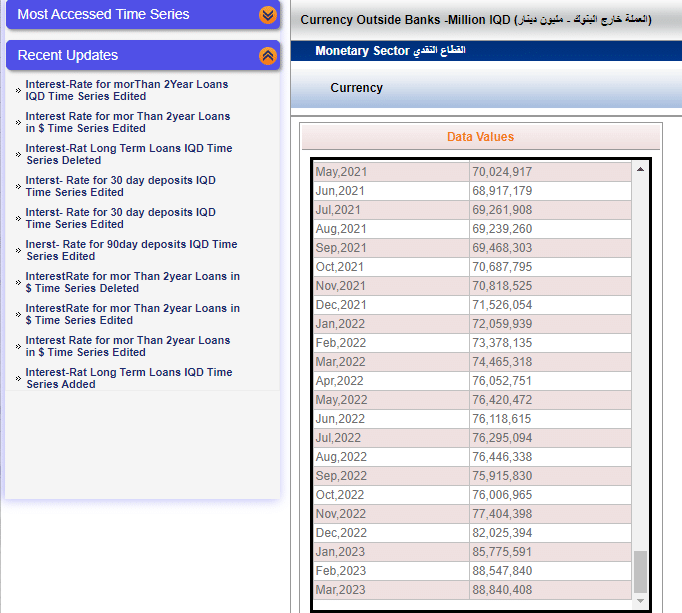The height and width of the screenshot is (613, 682).
Task: Click the Data Values header
Action: click(480, 137)
